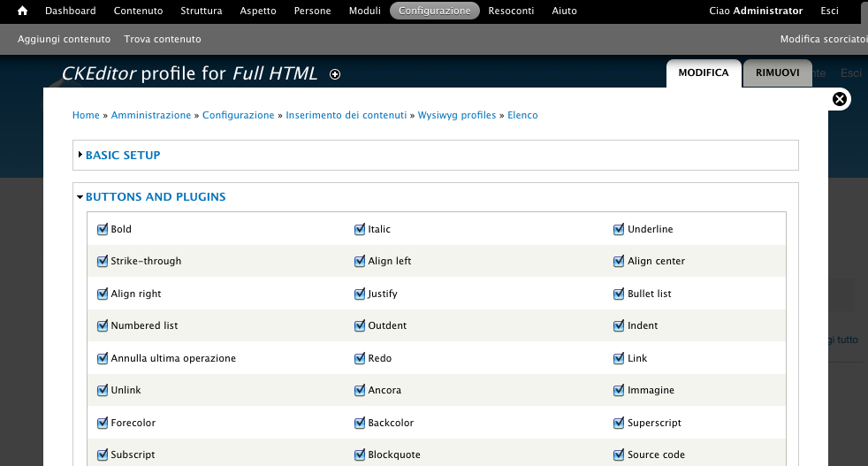Uncheck the Underline checkbox

click(x=619, y=229)
